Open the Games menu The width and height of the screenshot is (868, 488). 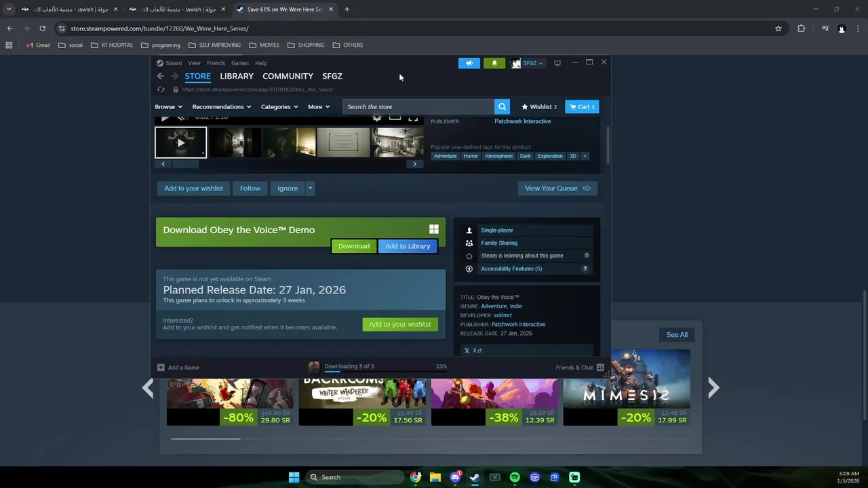click(x=240, y=63)
